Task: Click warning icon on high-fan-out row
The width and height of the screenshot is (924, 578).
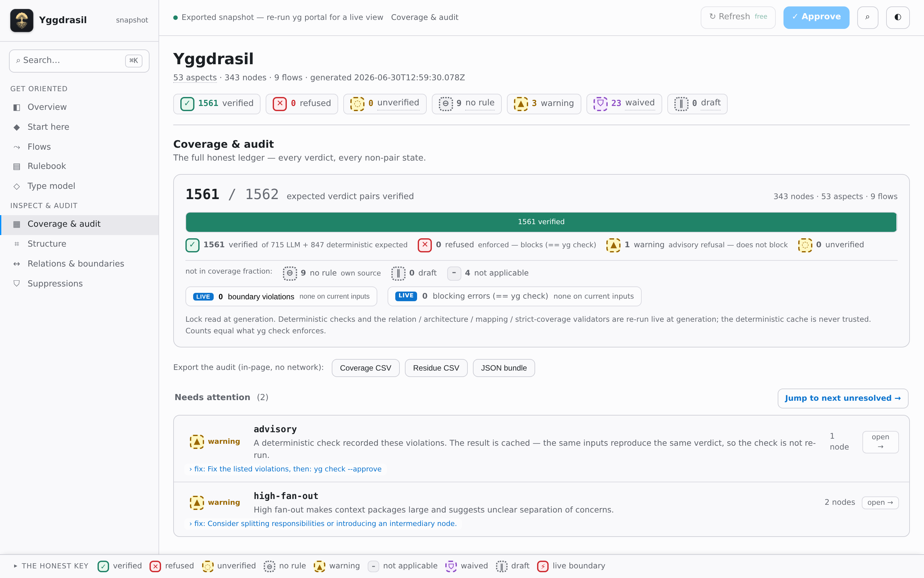Action: pyautogui.click(x=197, y=503)
